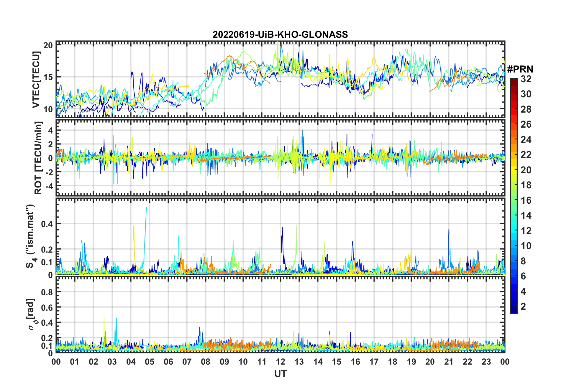Image resolution: width=561 pixels, height=392 pixels.
Task: Select x-axis hour tick 01
Action: point(75,362)
